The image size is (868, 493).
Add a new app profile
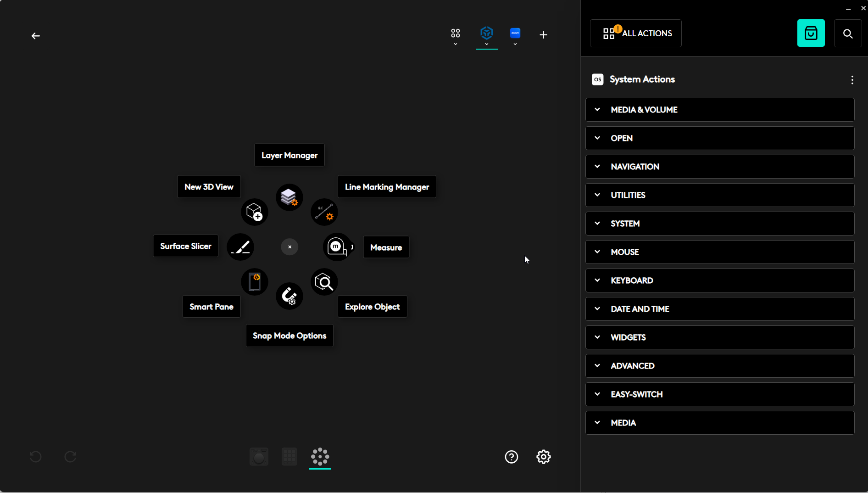pyautogui.click(x=543, y=35)
